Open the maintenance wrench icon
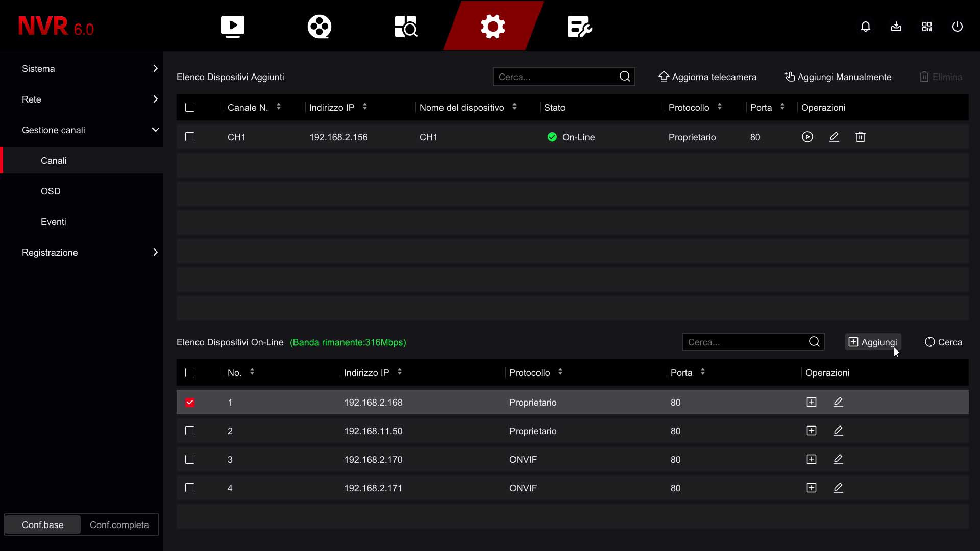Image resolution: width=980 pixels, height=551 pixels. pyautogui.click(x=579, y=27)
